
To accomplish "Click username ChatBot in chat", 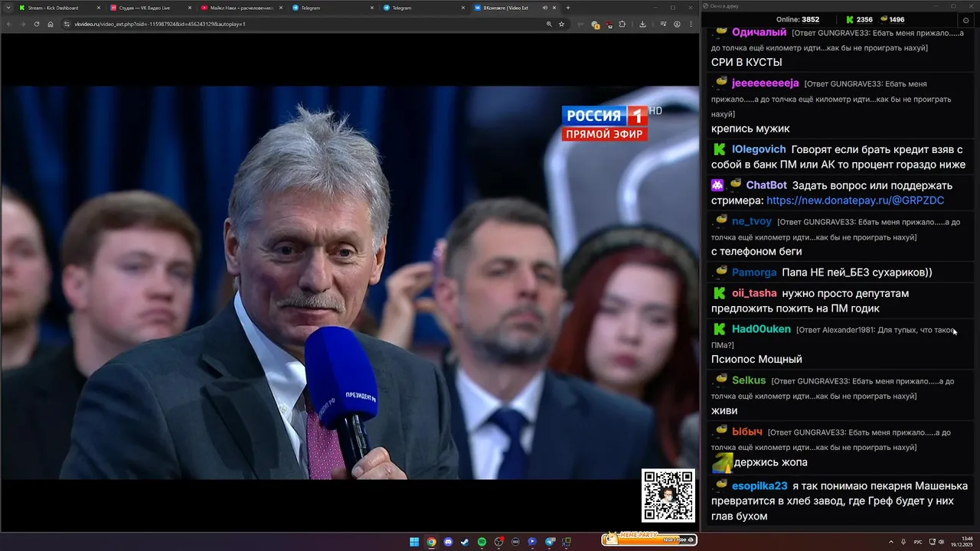I will (766, 185).
